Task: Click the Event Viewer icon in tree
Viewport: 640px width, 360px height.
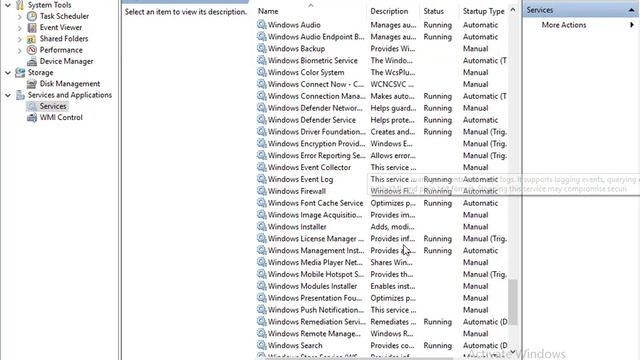Action: click(32, 27)
